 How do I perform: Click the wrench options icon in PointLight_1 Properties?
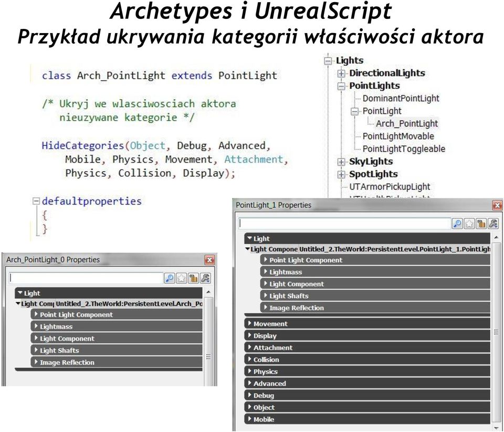pos(493,224)
